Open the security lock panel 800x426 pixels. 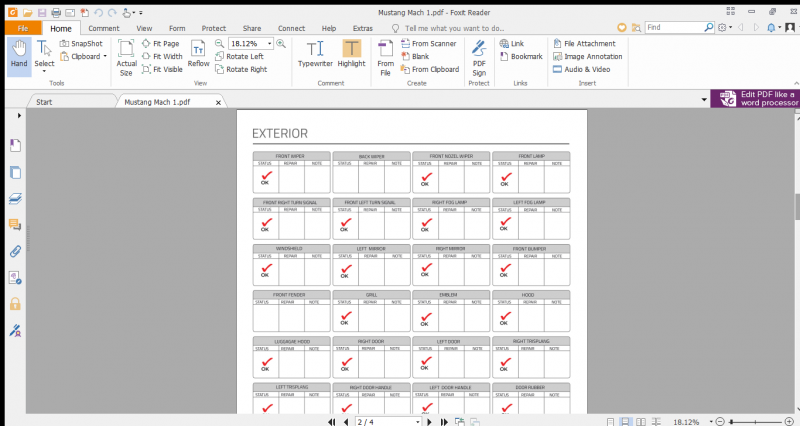coord(15,304)
